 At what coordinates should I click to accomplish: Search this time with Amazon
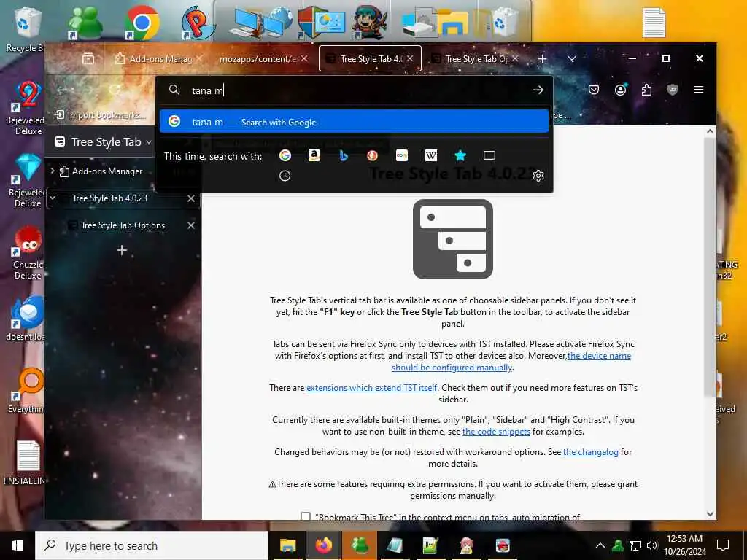point(314,155)
